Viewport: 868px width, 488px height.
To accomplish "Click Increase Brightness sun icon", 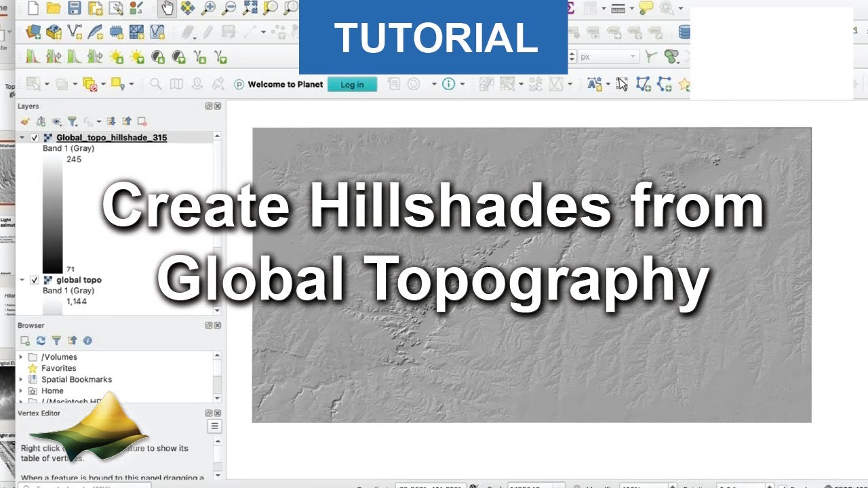I will pyautogui.click(x=117, y=57).
